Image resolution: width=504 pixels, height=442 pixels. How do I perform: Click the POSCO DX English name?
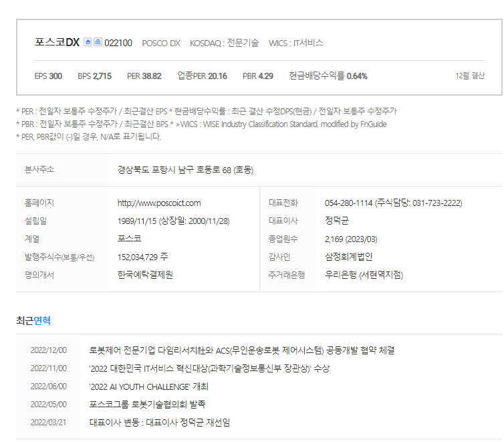click(x=161, y=43)
